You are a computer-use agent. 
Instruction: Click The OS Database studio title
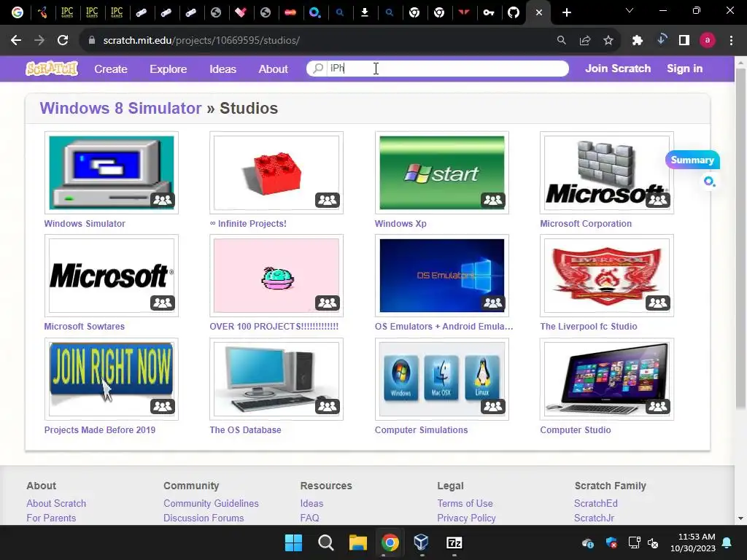[x=245, y=430]
